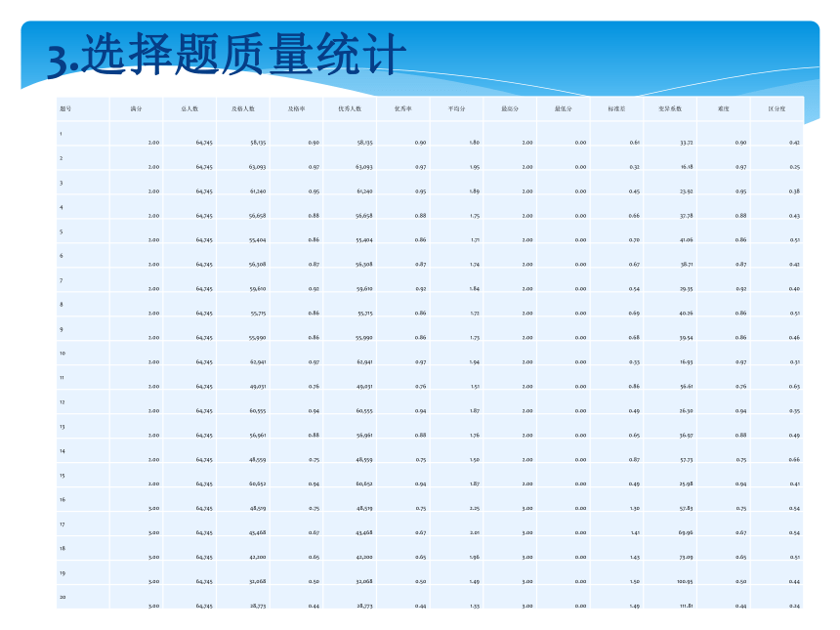This screenshot has height=630, width=840.
Task: Click the 变异系数 value 111.81
Action: point(686,606)
